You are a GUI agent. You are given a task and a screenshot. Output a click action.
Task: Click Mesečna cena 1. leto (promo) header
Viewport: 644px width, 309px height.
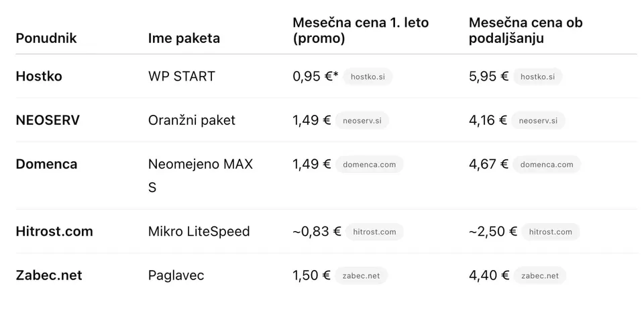[x=361, y=30]
